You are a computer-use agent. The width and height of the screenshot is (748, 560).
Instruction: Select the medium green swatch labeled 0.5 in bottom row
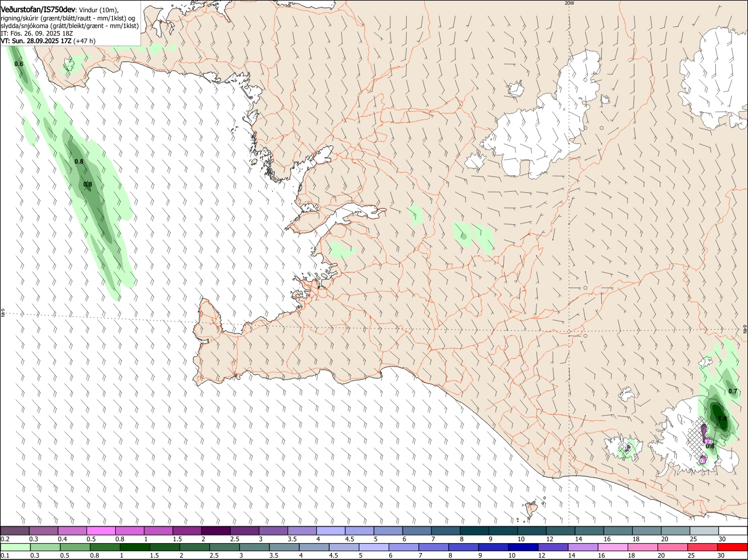75,547
